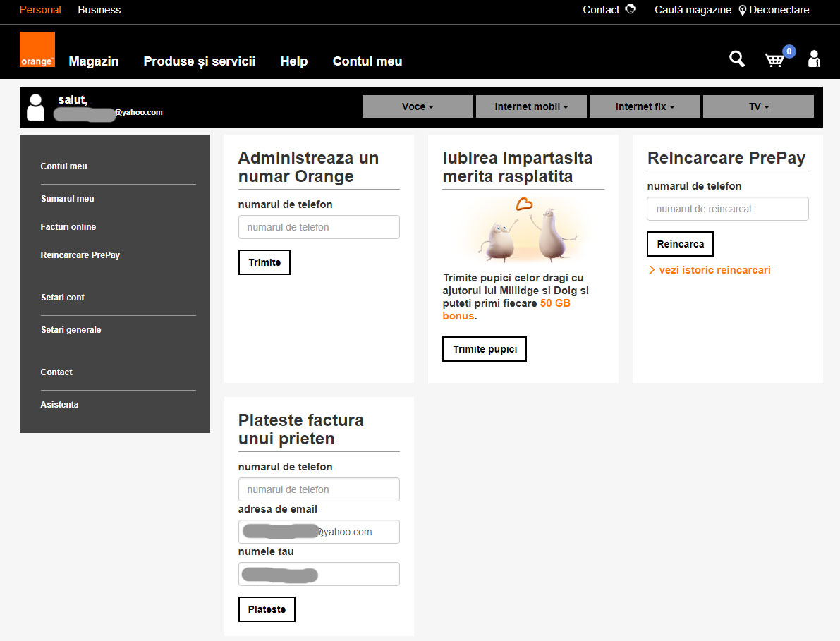Focus the numarul de reincarcat field

click(x=727, y=209)
